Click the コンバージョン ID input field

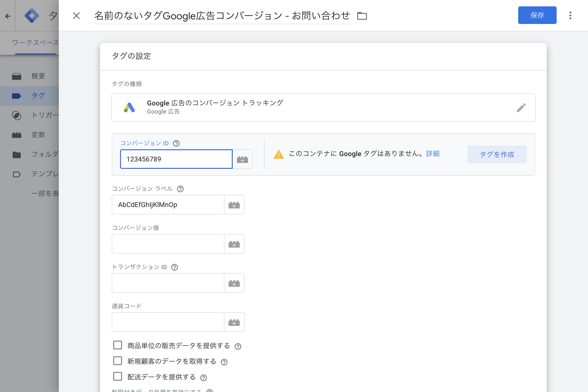click(176, 159)
